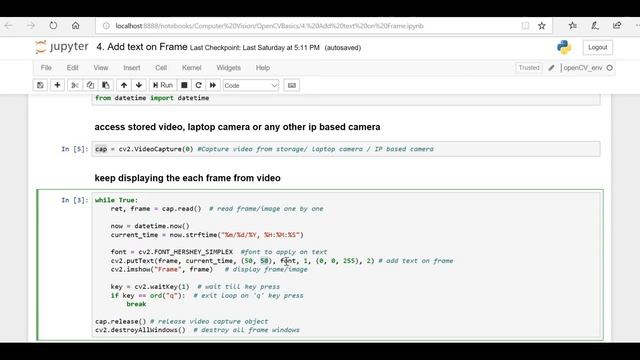Open the Edit menu

coord(73,68)
